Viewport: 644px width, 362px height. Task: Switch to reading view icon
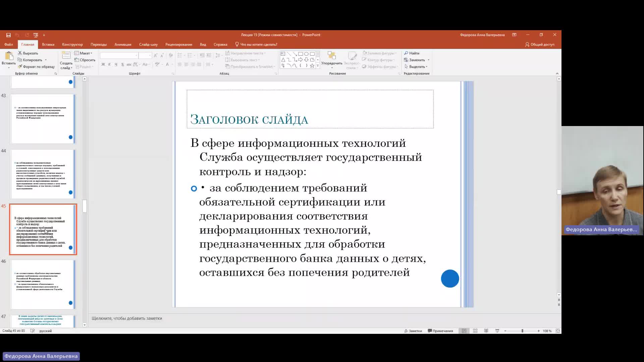click(x=486, y=331)
